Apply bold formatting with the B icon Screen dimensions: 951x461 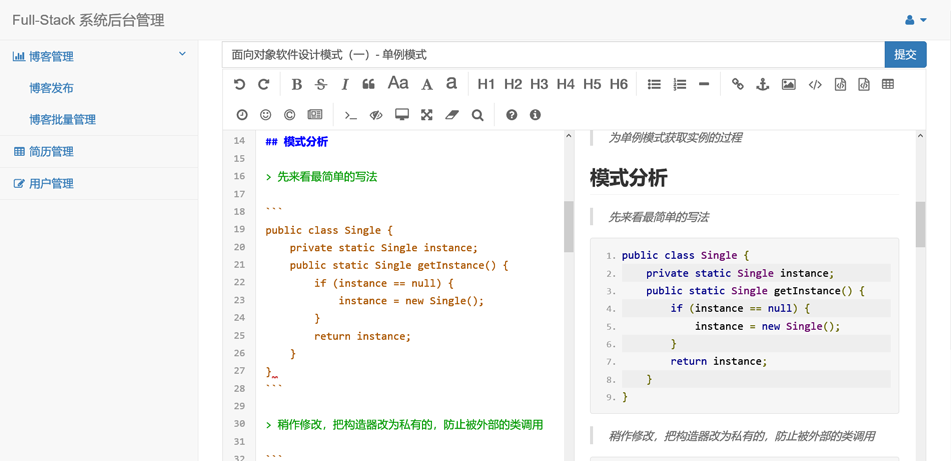tap(297, 84)
